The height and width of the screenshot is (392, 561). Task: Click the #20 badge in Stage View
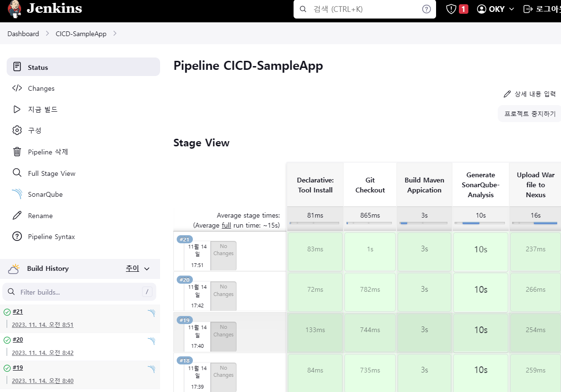[x=185, y=279]
